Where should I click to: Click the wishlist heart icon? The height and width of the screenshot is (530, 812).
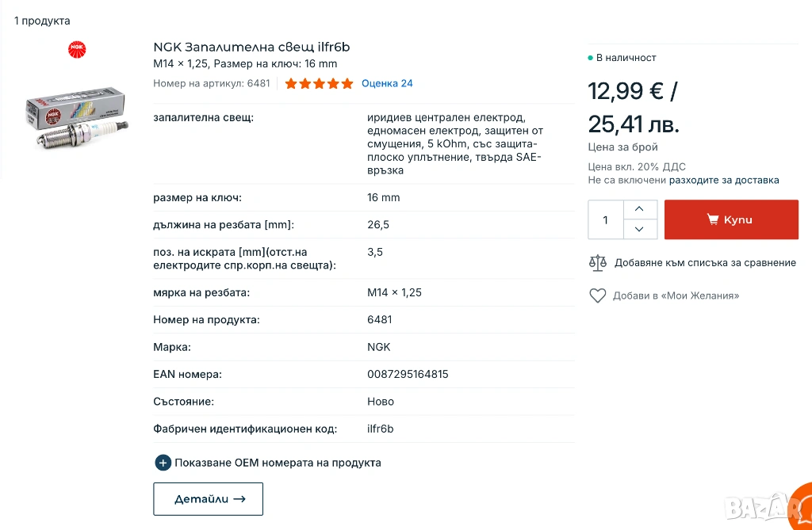click(597, 296)
